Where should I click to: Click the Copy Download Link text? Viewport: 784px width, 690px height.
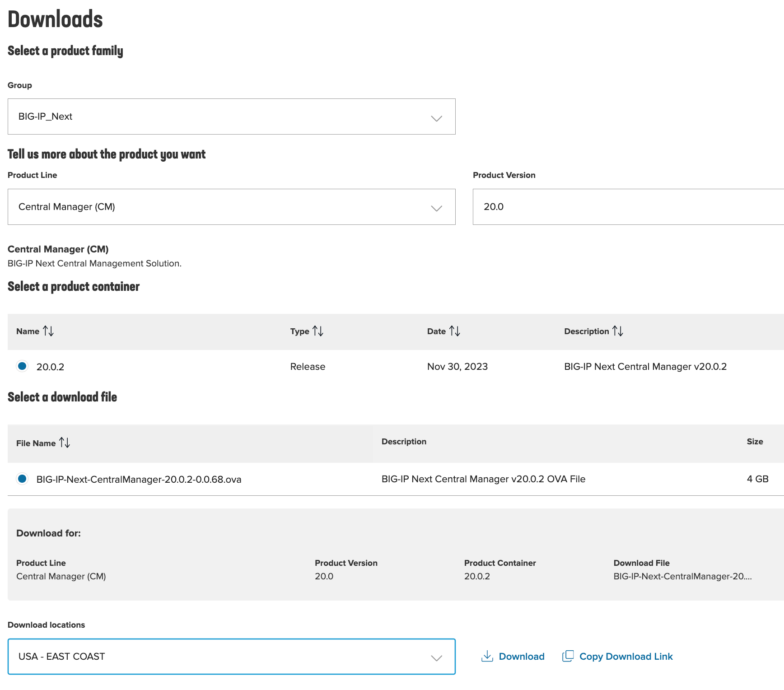coord(626,657)
